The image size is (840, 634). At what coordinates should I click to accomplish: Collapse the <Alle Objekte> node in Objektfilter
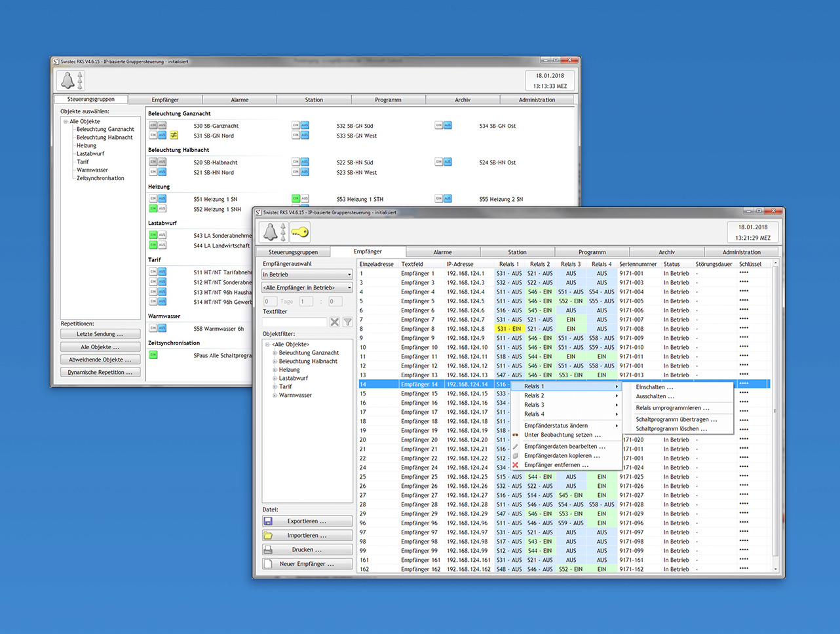(x=267, y=345)
